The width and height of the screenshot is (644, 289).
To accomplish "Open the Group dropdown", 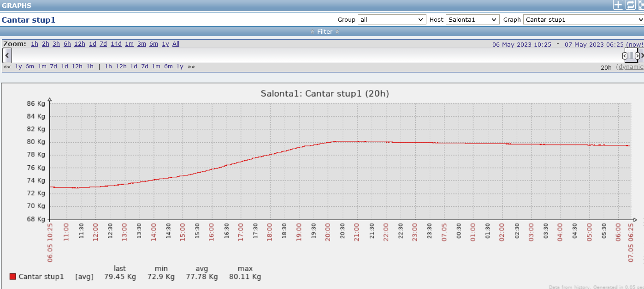I will [x=392, y=20].
